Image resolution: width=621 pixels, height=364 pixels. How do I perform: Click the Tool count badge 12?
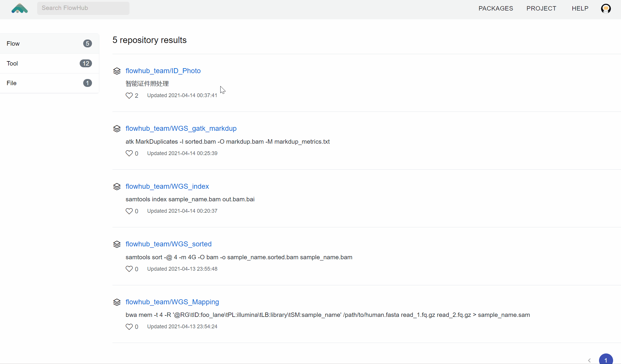pos(86,63)
